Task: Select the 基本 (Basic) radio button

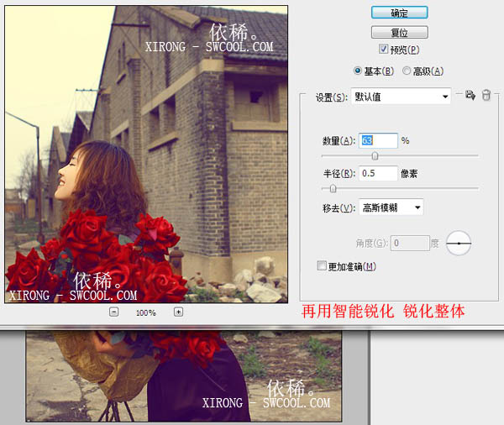Action: pos(359,71)
